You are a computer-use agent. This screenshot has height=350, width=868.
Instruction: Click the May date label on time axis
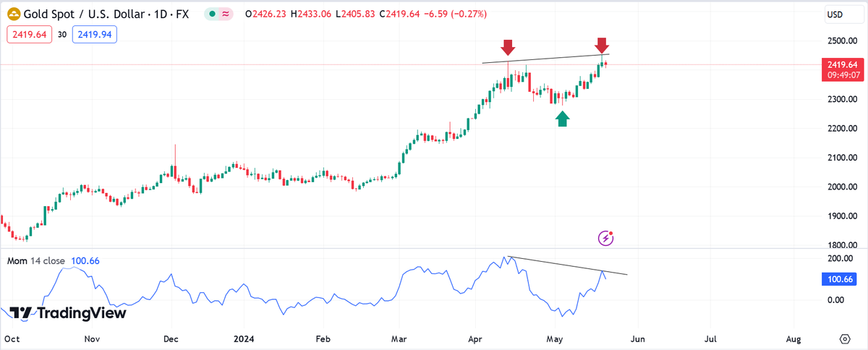(x=555, y=338)
